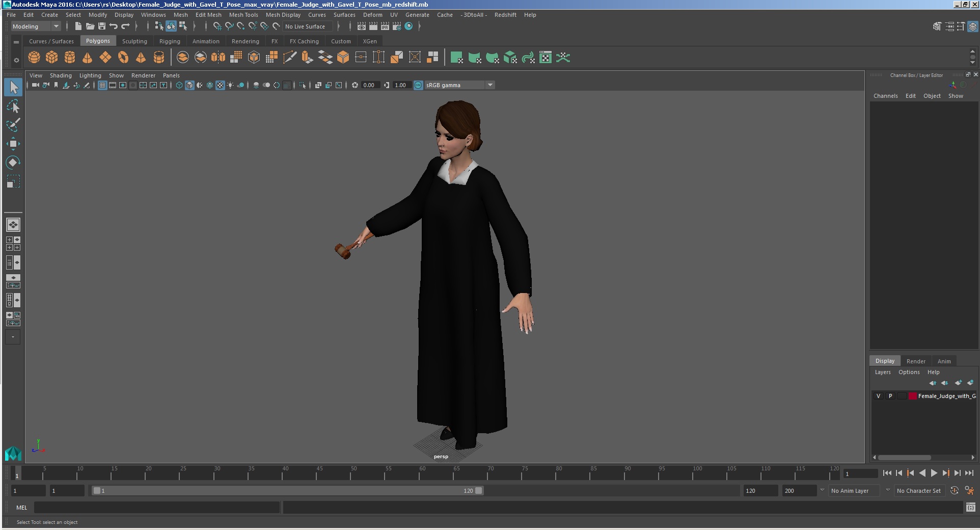980x530 pixels.
Task: Create a polygon pipe from the shelf
Action: point(159,58)
